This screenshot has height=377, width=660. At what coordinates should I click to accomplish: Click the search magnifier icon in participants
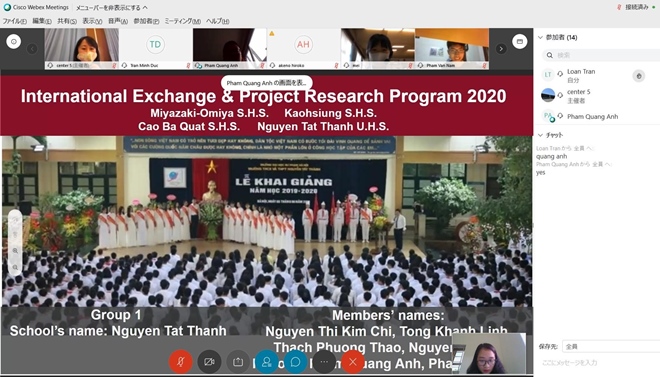[x=550, y=55]
